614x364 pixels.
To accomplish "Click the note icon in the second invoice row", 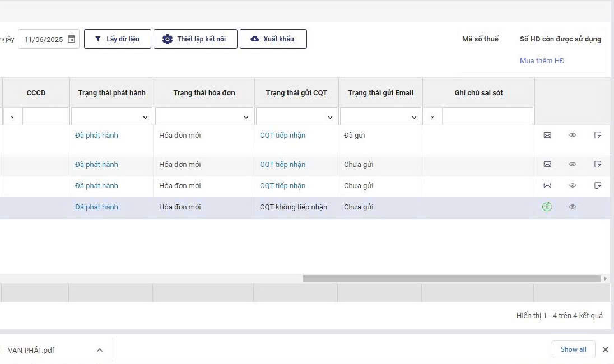I will pyautogui.click(x=598, y=164).
